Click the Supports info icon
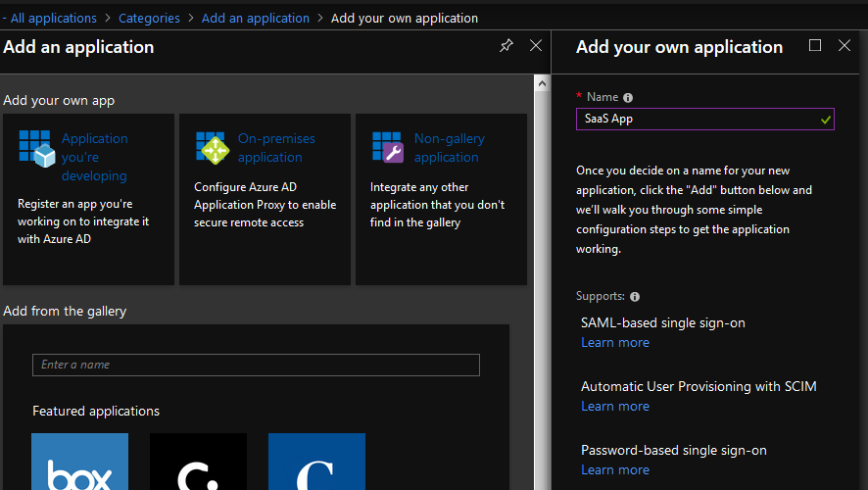 point(635,297)
